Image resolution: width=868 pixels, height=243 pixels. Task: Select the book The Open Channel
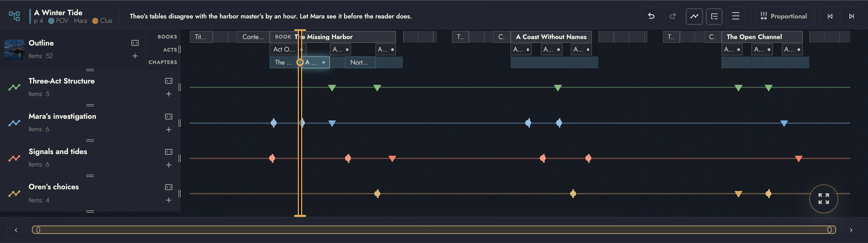[x=762, y=37]
